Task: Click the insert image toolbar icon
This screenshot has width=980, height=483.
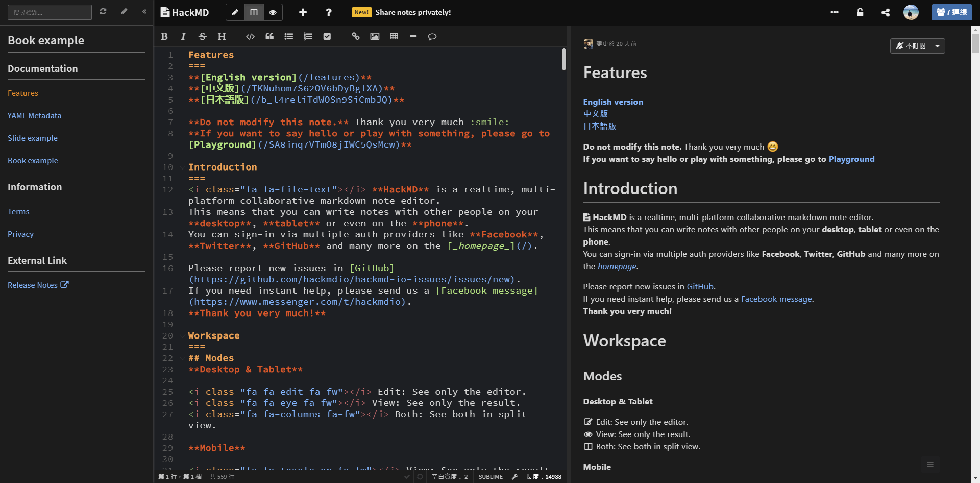Action: pos(375,36)
